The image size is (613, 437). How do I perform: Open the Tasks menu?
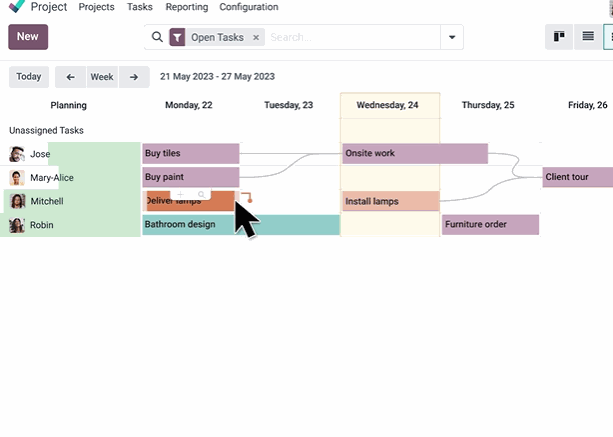(140, 7)
